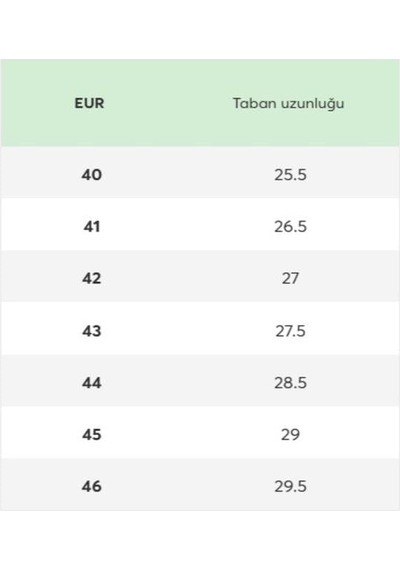Select EUR size 43 cell

tap(92, 331)
